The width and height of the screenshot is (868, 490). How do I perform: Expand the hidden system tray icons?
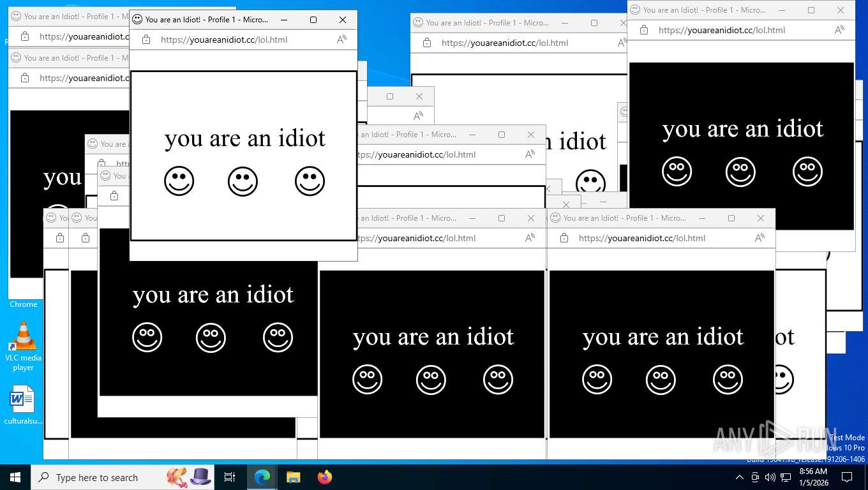[x=740, y=477]
